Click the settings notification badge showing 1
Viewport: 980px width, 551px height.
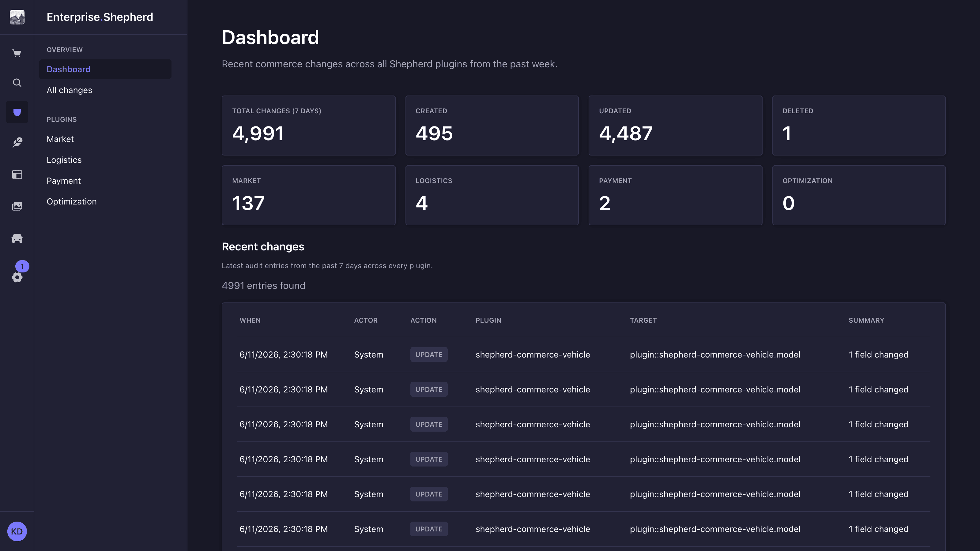coord(22,266)
